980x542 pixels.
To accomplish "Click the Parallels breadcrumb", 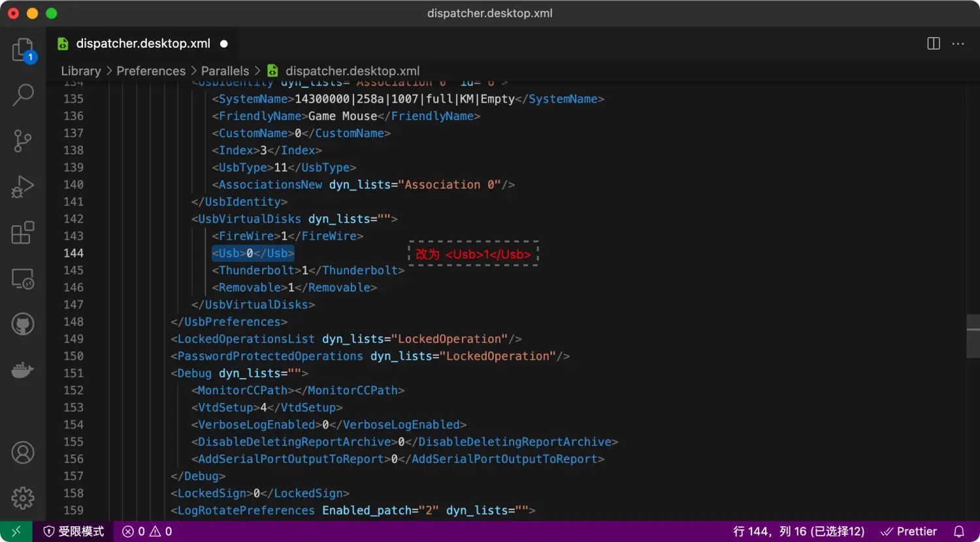I will (225, 71).
